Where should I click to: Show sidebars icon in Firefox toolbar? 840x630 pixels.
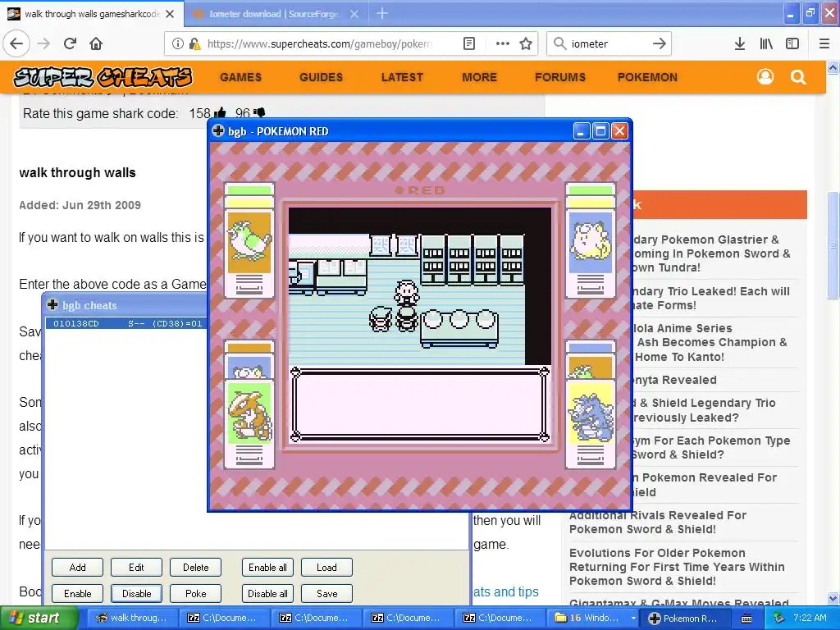point(792,43)
